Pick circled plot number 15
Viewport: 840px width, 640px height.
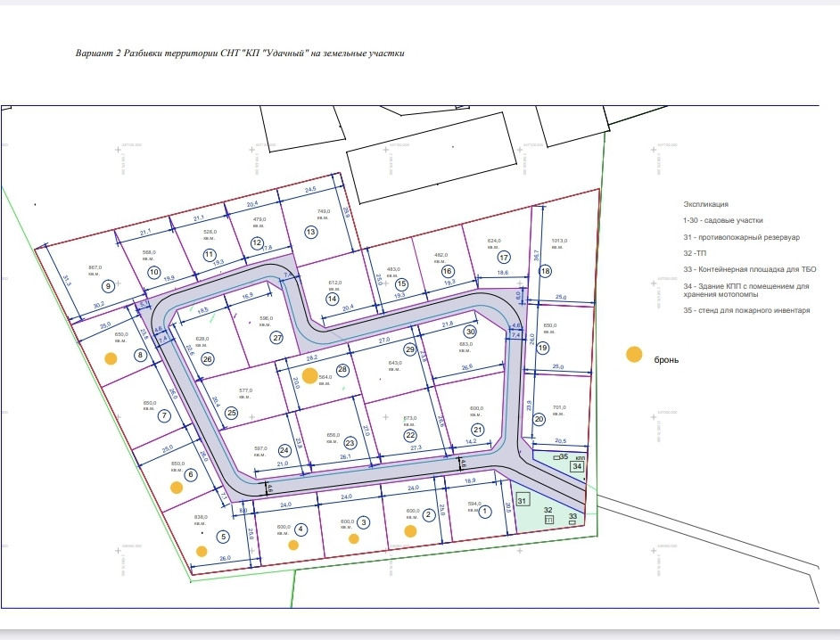coord(401,283)
